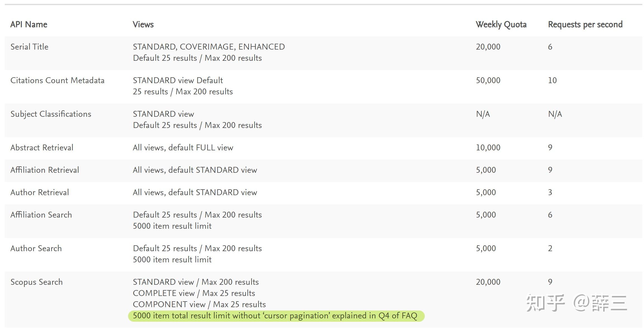Image resolution: width=644 pixels, height=329 pixels.
Task: Click the highlighted cursor pagination note
Action: pos(276,316)
